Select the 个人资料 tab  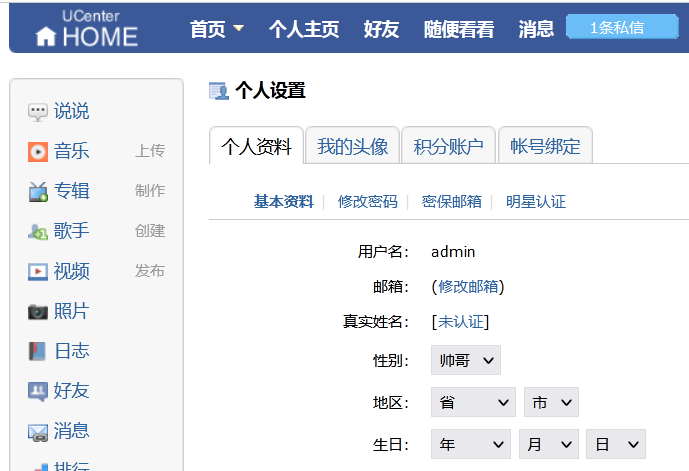pos(256,146)
